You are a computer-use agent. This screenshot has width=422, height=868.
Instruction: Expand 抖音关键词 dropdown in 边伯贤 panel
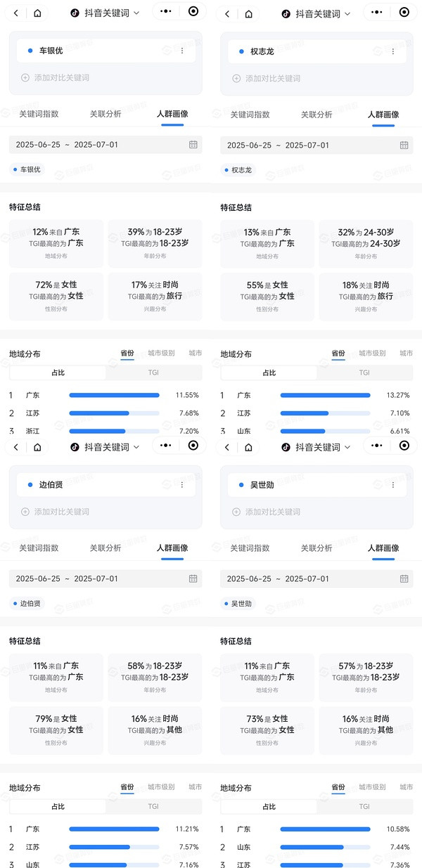[105, 447]
